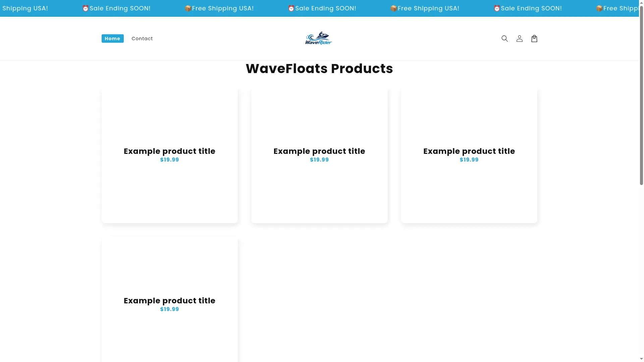Open the account login icon
Viewport: 644px width, 362px height.
click(519, 39)
